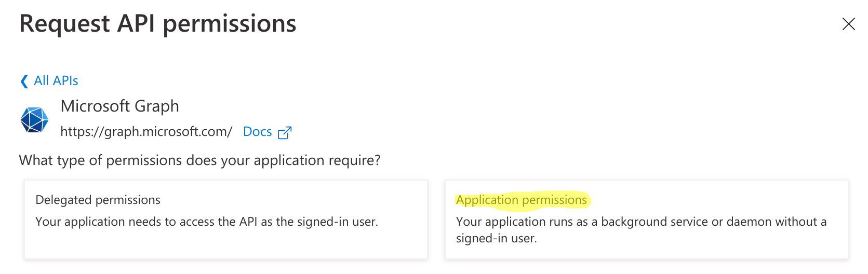The width and height of the screenshot is (868, 274).
Task: Click the 'background service or daemon' description line
Action: pyautogui.click(x=640, y=222)
